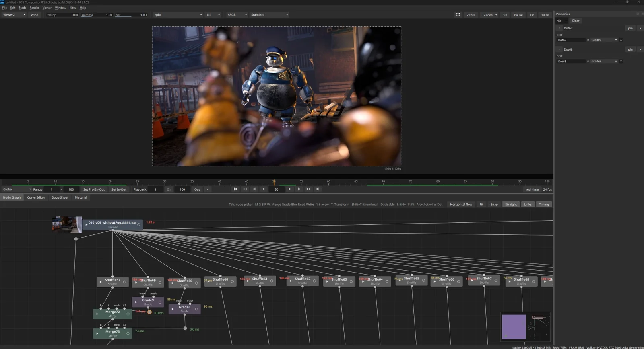644x349 pixels.
Task: Adjust the sat slider
Action: tap(131, 15)
